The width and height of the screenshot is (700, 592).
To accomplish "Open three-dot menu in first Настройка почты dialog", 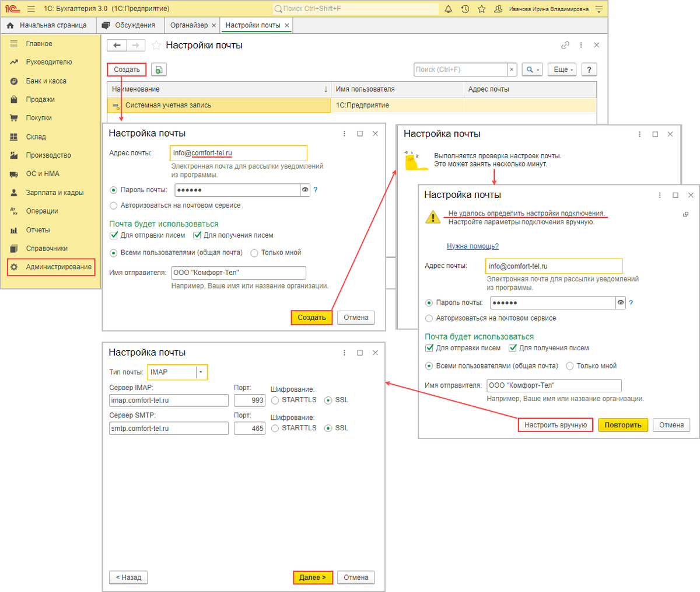I will 344,134.
